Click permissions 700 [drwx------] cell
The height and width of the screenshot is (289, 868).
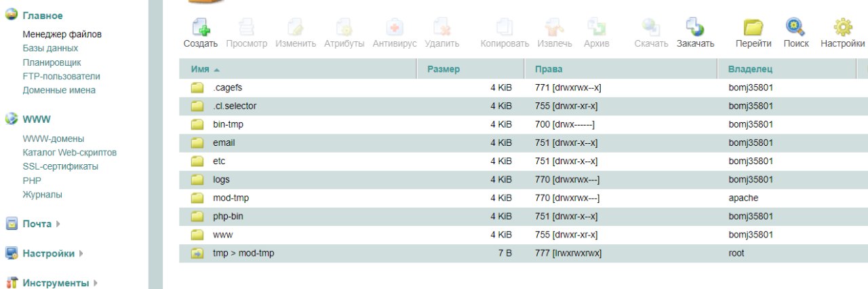[565, 124]
